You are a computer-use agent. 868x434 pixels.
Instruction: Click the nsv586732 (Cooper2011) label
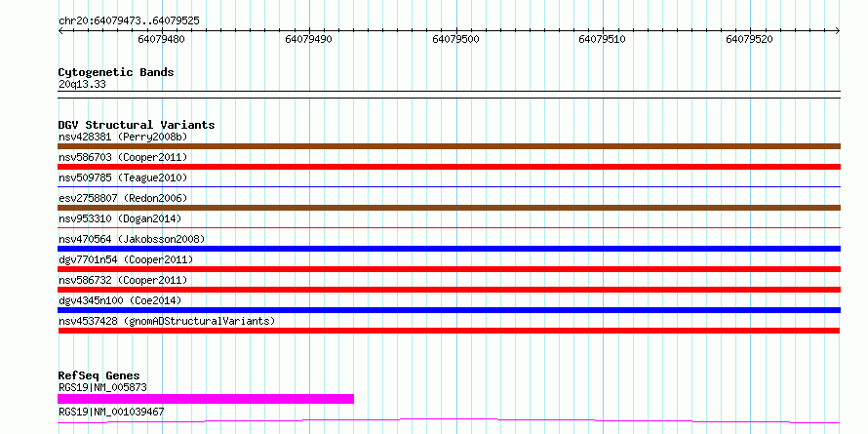pos(123,280)
